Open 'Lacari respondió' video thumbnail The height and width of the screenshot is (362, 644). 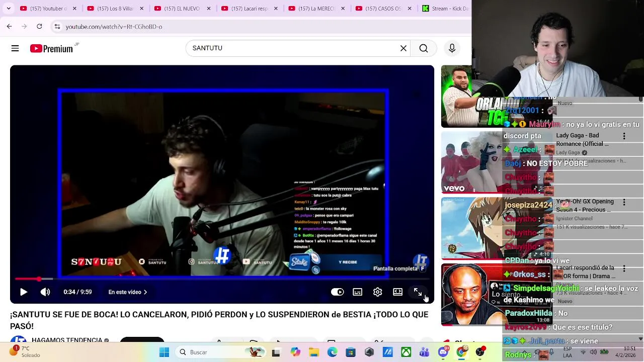[x=472, y=295]
